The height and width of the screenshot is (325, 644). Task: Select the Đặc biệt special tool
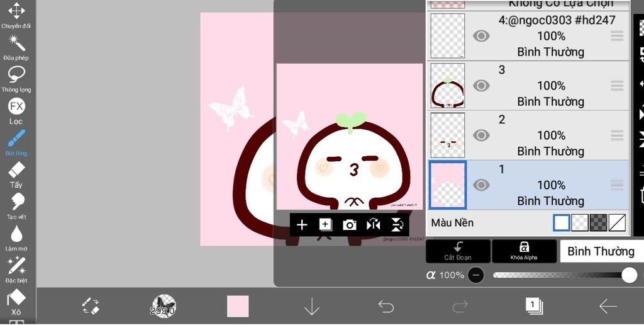click(16, 270)
